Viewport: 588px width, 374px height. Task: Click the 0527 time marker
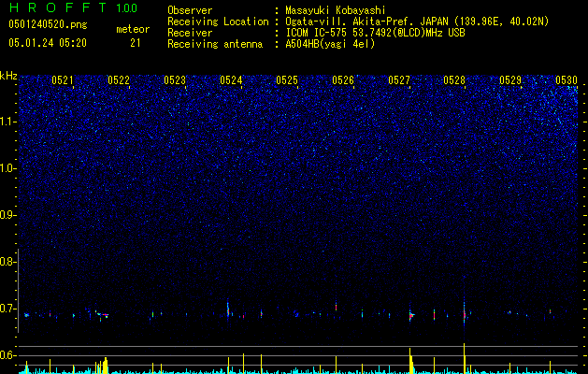(x=399, y=80)
